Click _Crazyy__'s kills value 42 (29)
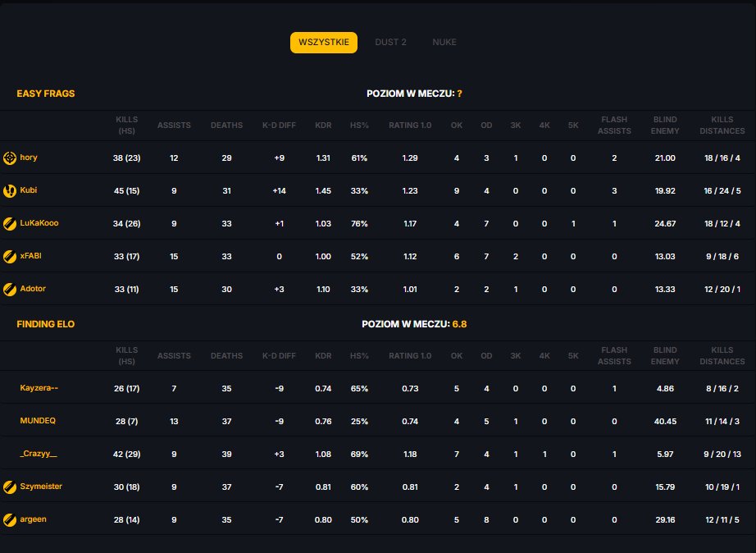Image resolution: width=756 pixels, height=553 pixels. [127, 455]
